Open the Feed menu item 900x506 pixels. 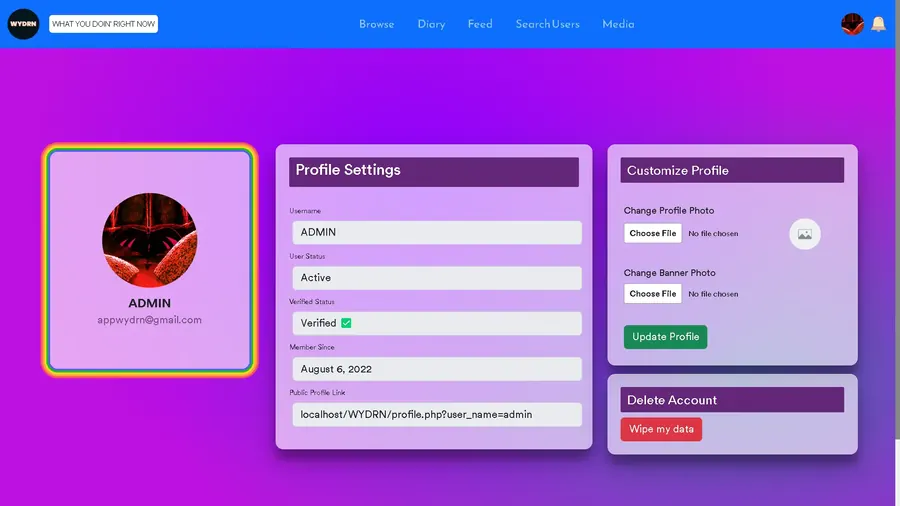[x=480, y=24]
